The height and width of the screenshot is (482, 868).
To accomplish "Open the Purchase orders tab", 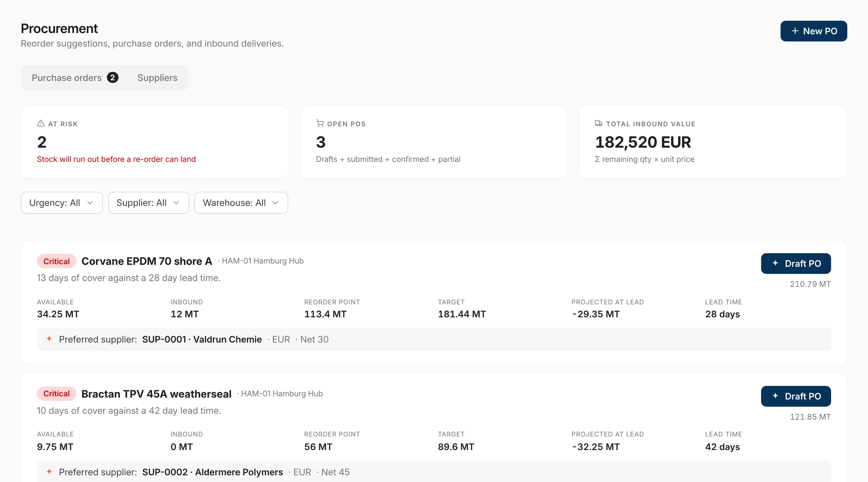I will [75, 78].
